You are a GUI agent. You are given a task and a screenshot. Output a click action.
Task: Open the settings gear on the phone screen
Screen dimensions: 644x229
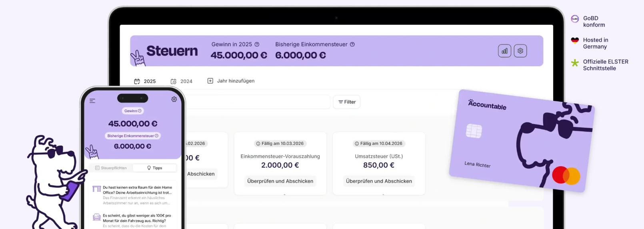click(x=174, y=99)
